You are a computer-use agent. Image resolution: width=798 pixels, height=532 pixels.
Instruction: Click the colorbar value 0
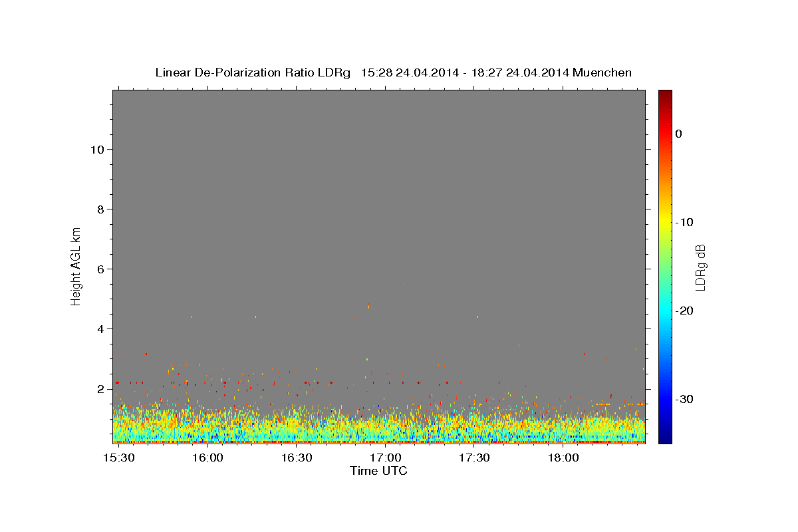pyautogui.click(x=679, y=134)
